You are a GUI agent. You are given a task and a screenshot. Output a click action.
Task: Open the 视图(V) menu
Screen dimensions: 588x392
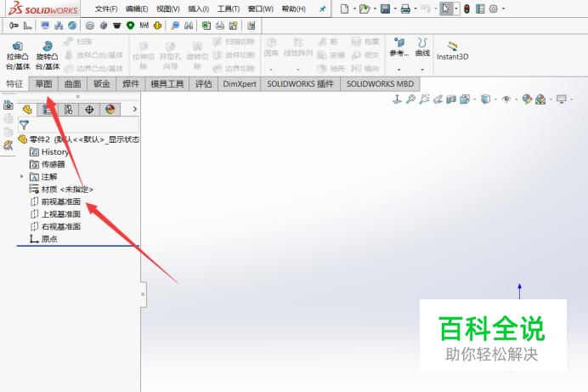click(x=168, y=9)
